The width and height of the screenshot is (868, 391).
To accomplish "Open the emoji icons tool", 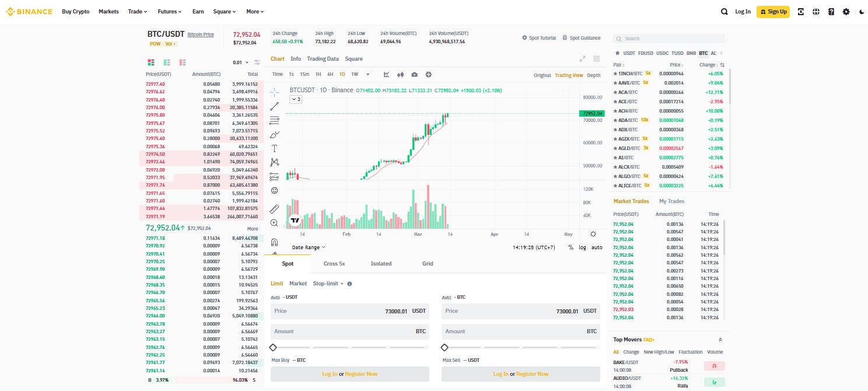I will pos(274,190).
